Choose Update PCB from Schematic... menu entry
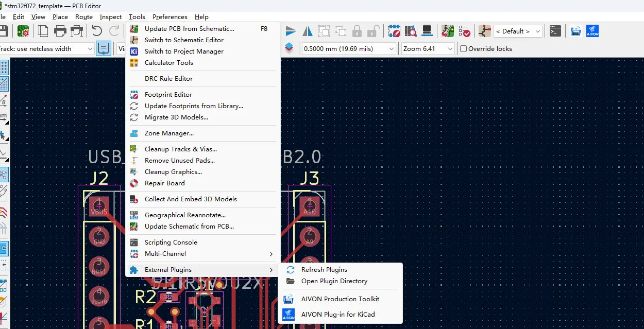 203,29
